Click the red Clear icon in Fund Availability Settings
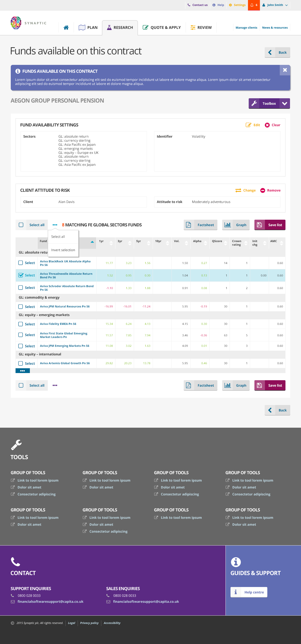 point(267,125)
